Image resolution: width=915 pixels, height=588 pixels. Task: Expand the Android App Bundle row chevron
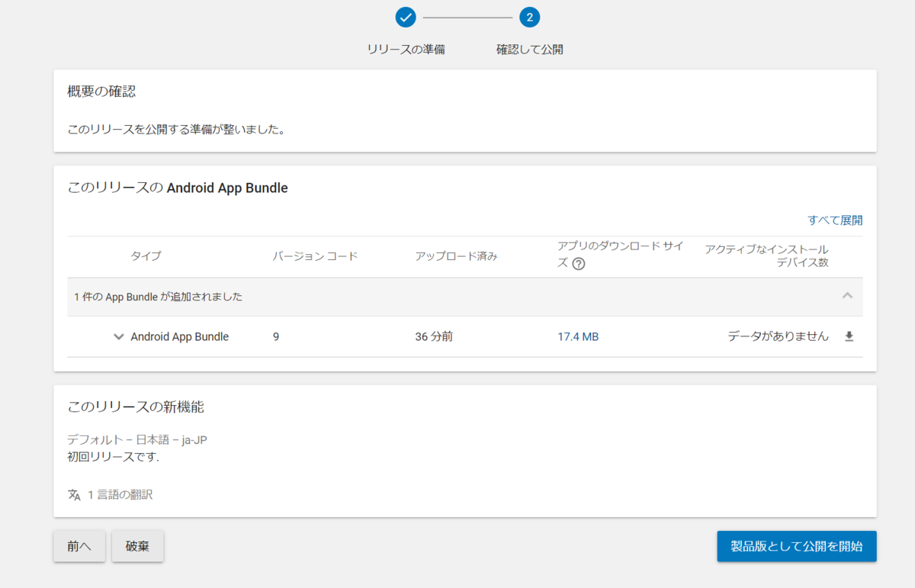tap(118, 336)
